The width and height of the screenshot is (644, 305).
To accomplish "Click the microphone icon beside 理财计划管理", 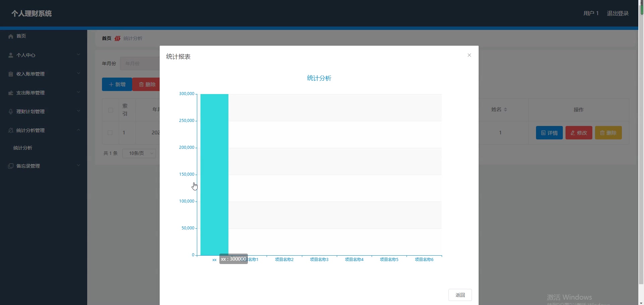I will [11, 112].
